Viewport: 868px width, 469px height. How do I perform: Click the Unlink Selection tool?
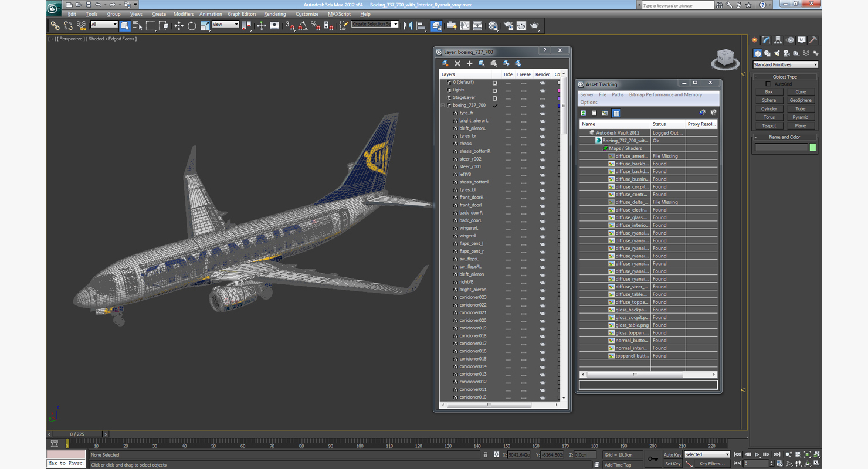(x=68, y=26)
